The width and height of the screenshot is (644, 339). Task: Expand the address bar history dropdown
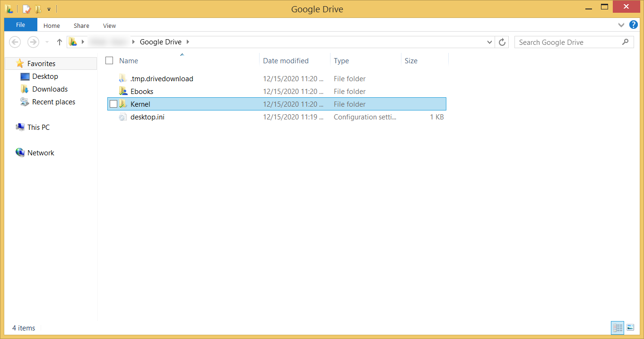pyautogui.click(x=489, y=42)
